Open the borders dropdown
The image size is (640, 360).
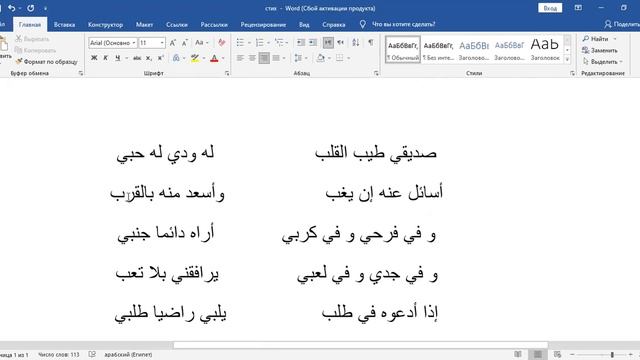coord(349,58)
